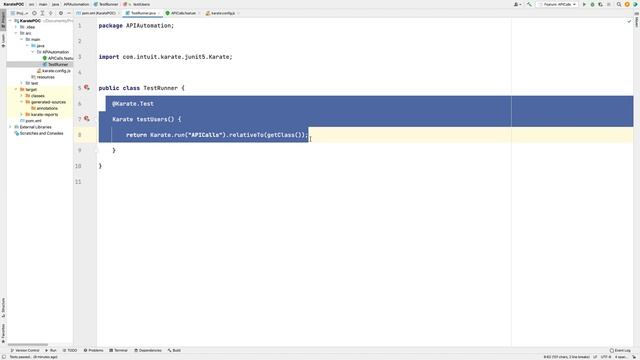The height and width of the screenshot is (360, 640).
Task: Select annotations folder in tree
Action: pyautogui.click(x=44, y=108)
